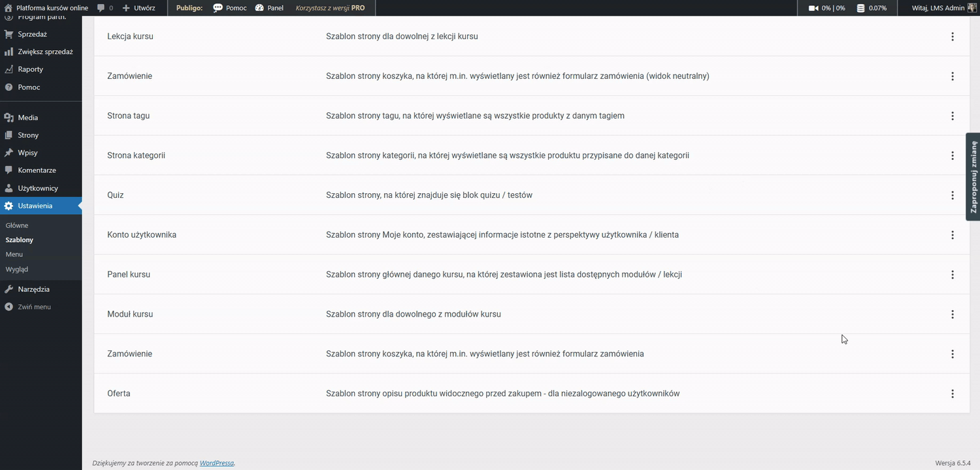The width and height of the screenshot is (980, 470).
Task: Click the Raporty graph icon in sidebar
Action: [8, 69]
